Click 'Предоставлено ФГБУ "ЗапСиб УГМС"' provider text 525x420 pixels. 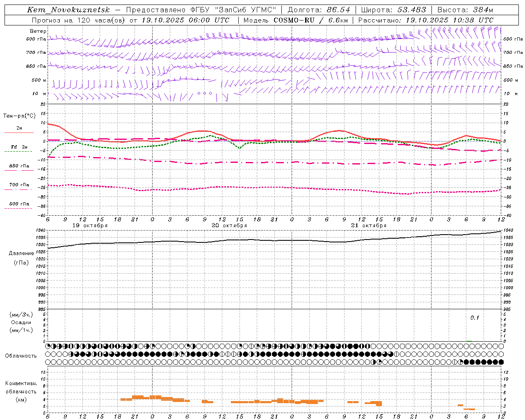point(201,10)
